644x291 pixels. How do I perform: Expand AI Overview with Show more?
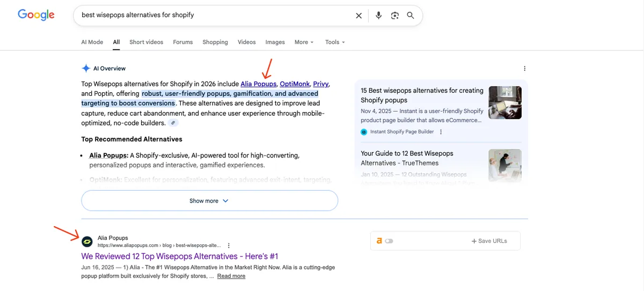coord(209,201)
